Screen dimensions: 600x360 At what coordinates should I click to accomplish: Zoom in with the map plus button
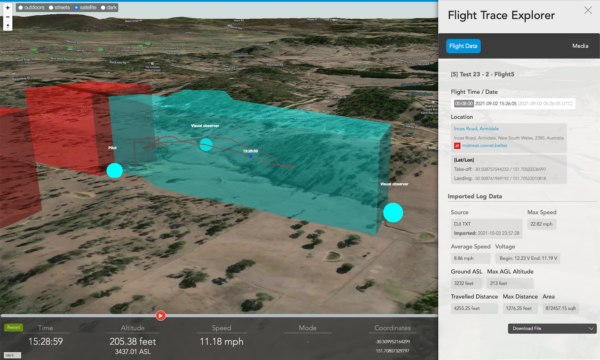(8, 8)
